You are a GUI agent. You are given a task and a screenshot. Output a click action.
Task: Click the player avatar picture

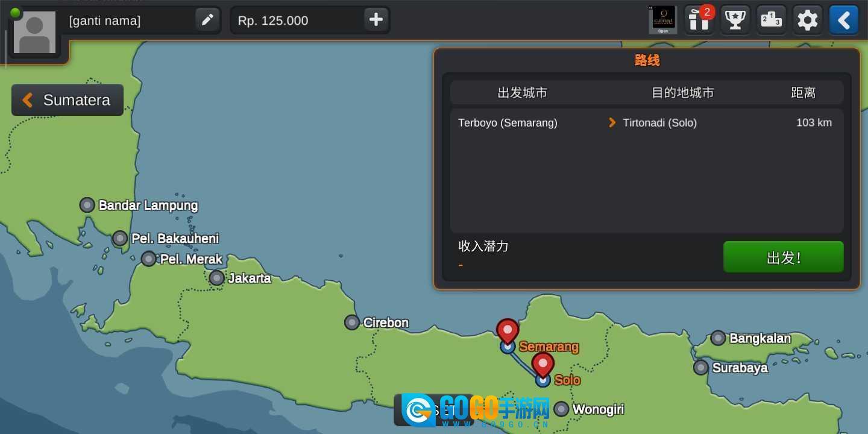tap(34, 33)
